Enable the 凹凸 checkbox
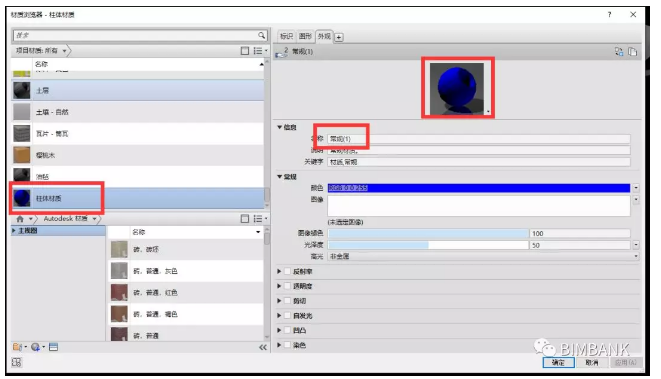The height and width of the screenshot is (379, 661). coord(288,330)
